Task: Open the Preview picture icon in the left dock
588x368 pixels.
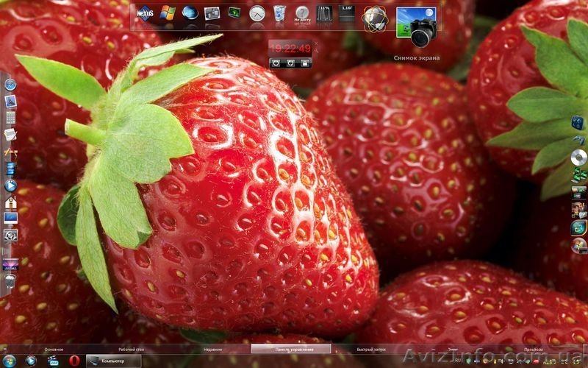Action: [x=10, y=102]
